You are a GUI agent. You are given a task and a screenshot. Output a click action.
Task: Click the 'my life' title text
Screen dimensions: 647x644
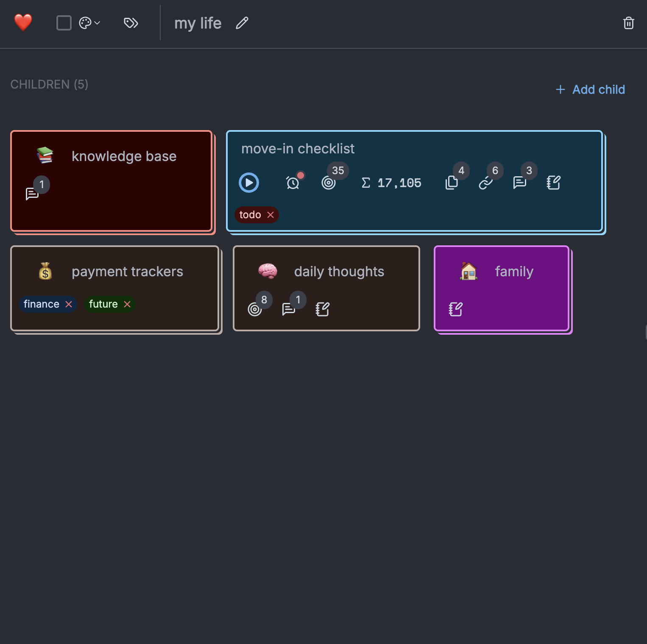(x=198, y=23)
